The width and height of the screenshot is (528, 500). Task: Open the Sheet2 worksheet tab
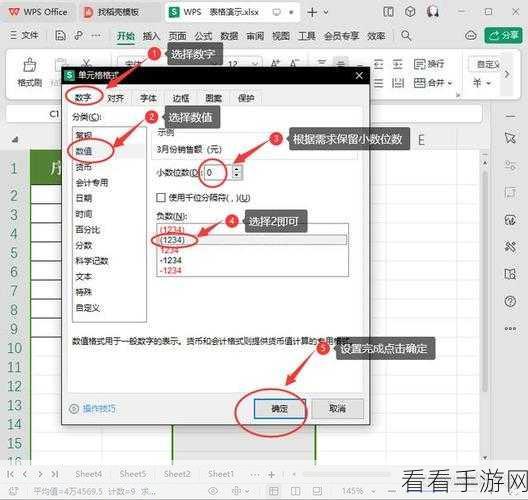177,474
